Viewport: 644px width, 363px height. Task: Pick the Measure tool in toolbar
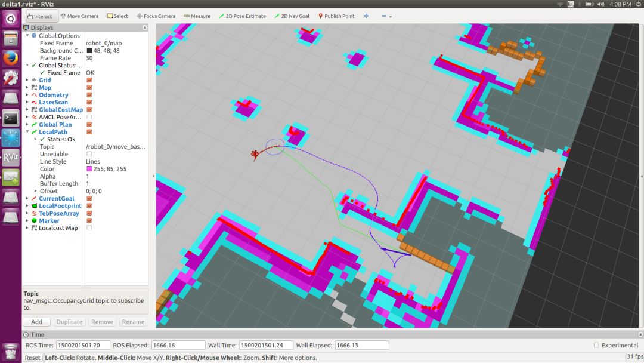click(197, 16)
